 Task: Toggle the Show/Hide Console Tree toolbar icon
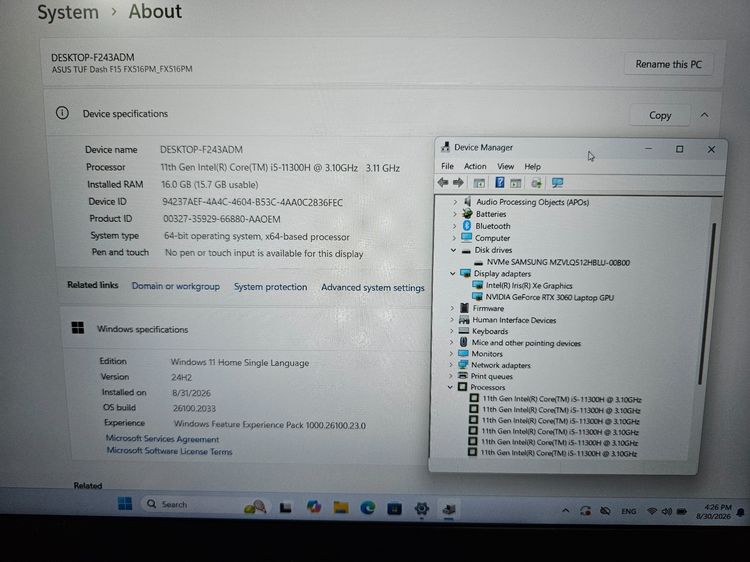[479, 183]
